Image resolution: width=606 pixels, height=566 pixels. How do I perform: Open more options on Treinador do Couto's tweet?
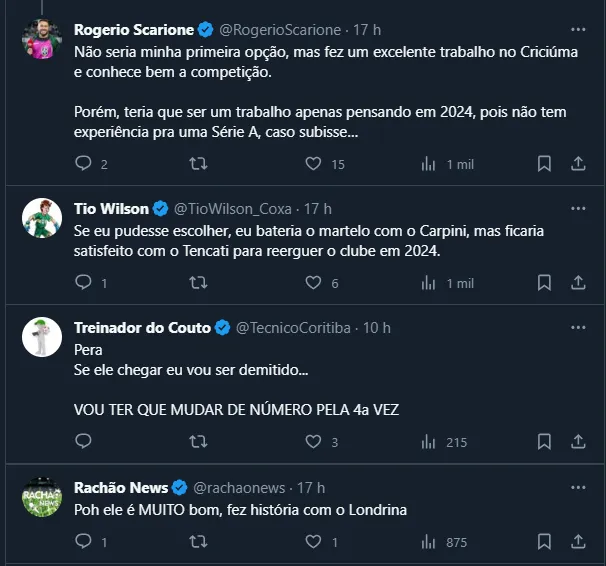pyautogui.click(x=578, y=327)
